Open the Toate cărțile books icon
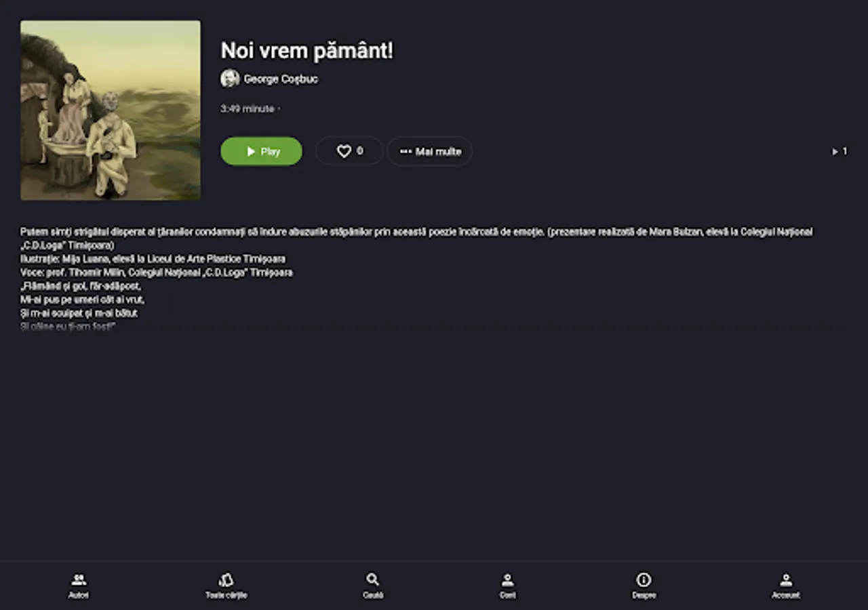This screenshot has width=868, height=610. 226,579
